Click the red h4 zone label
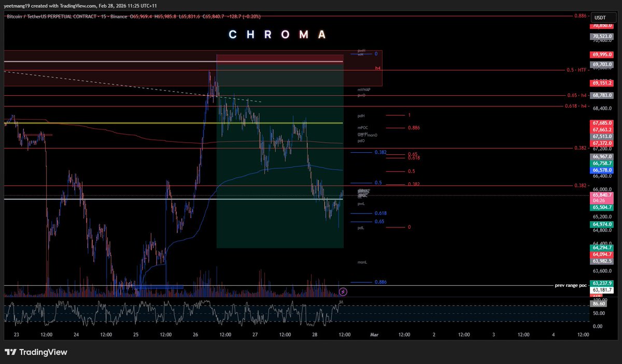 tap(378, 68)
